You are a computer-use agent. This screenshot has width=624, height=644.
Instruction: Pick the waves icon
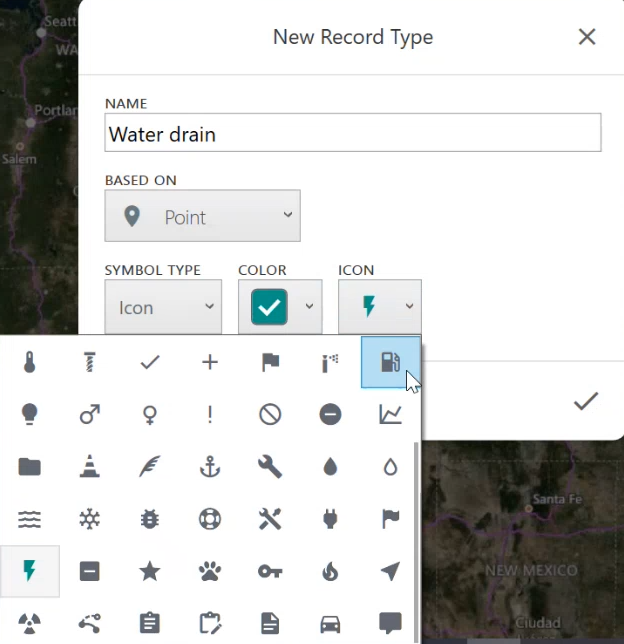click(x=30, y=518)
